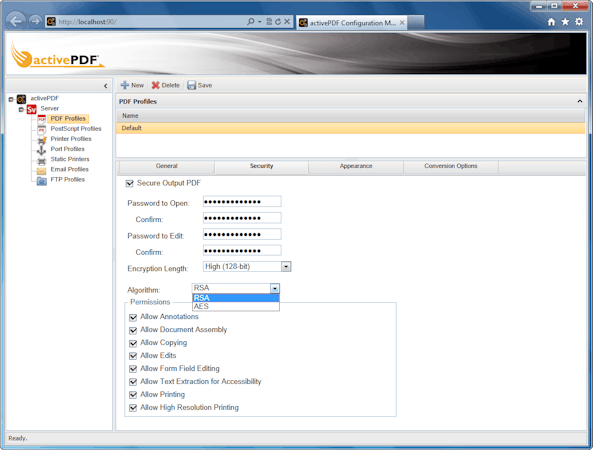The height and width of the screenshot is (450, 593).
Task: Click the browser home icon
Action: pyautogui.click(x=551, y=22)
